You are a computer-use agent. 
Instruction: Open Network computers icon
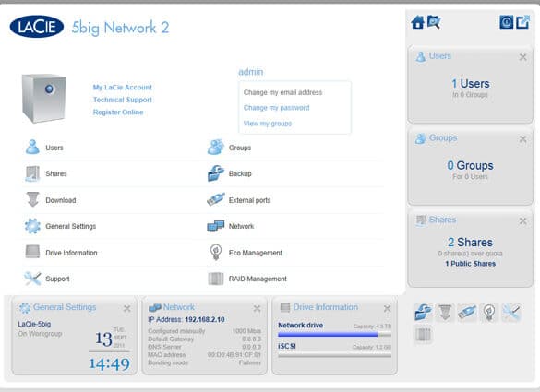click(216, 226)
